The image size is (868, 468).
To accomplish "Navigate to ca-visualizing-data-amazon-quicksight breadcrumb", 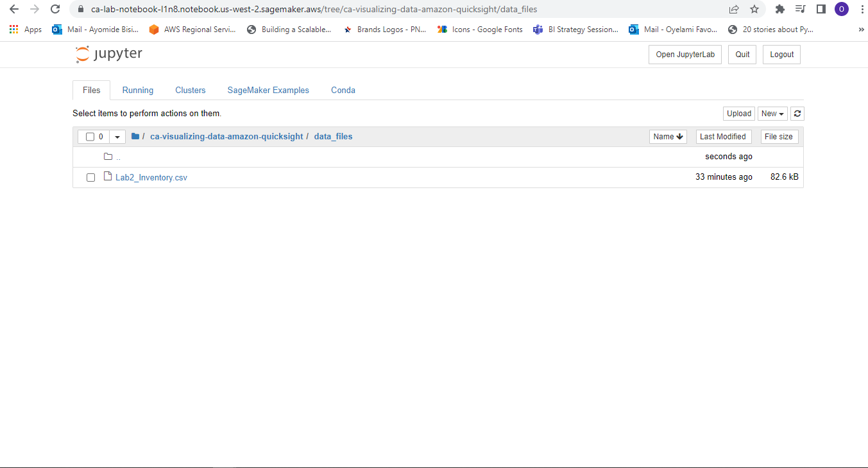I will click(x=226, y=136).
